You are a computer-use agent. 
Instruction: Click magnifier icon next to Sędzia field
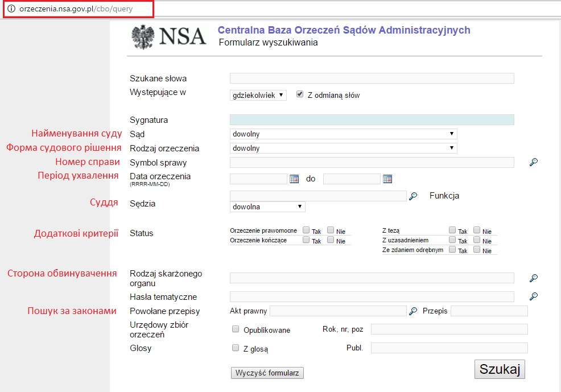tap(413, 196)
